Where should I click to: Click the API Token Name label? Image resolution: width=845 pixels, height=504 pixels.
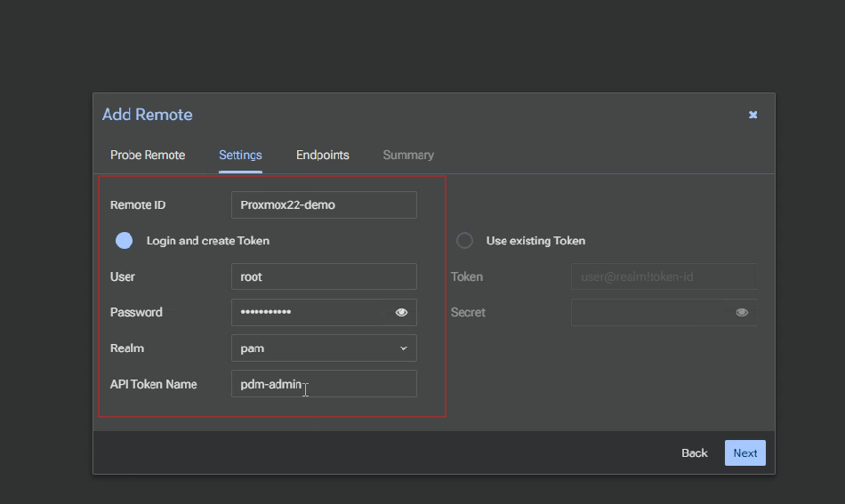(154, 384)
